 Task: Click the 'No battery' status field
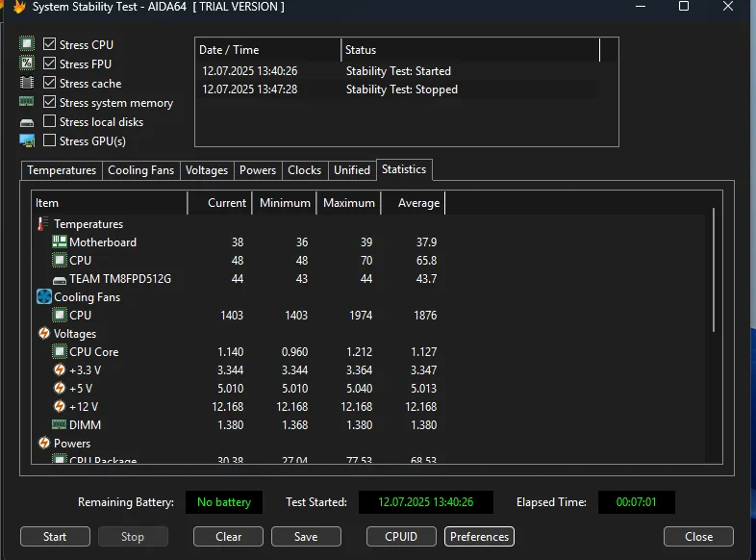(x=224, y=502)
